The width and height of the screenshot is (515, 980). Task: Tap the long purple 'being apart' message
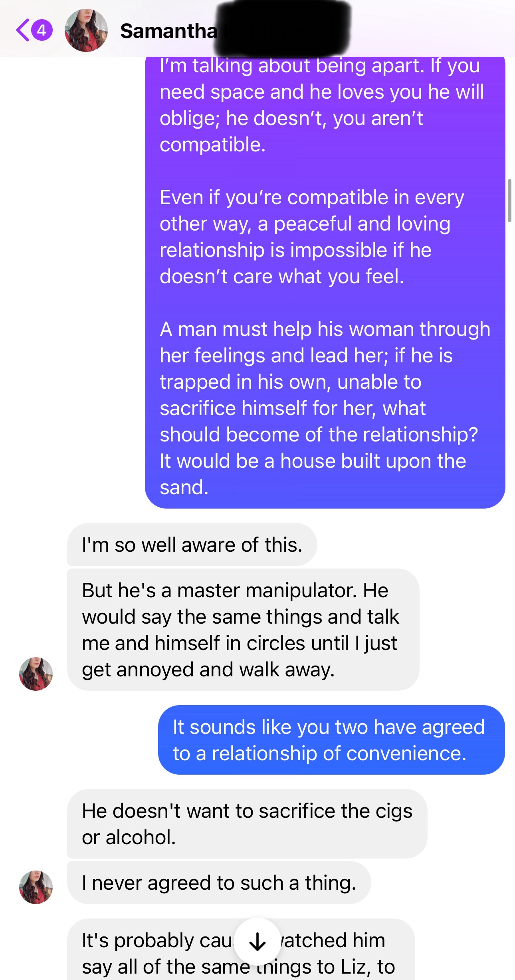[x=325, y=282]
